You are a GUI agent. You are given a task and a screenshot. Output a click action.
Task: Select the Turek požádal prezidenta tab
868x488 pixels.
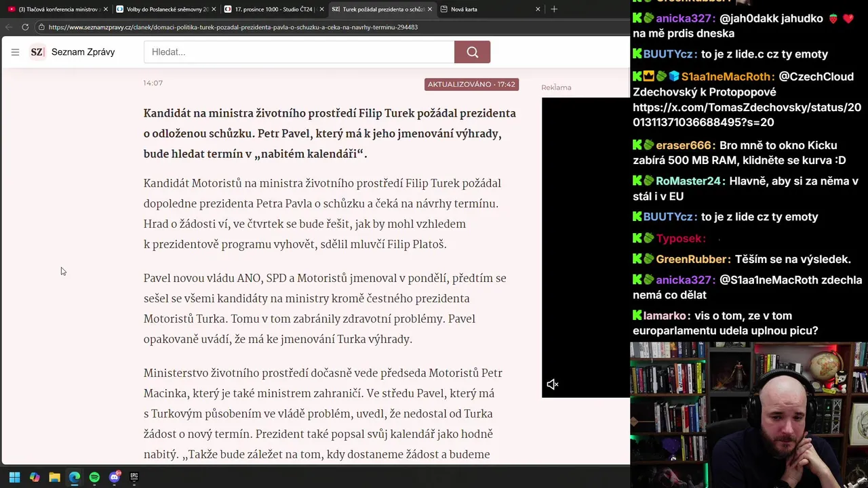(381, 9)
